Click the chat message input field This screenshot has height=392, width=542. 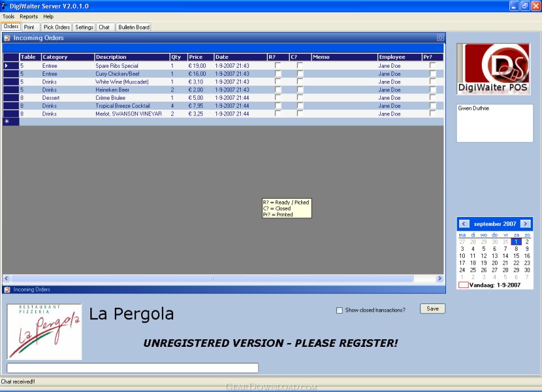(132, 368)
